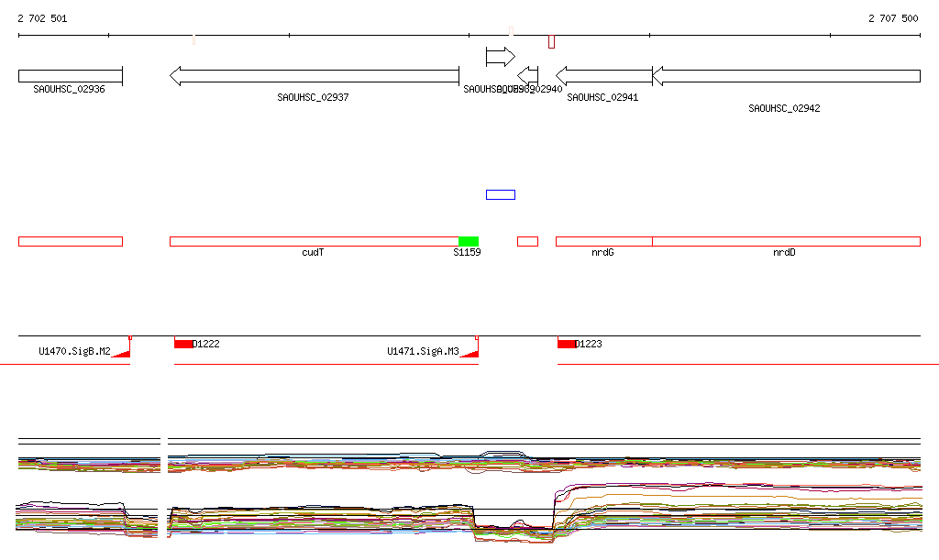Select the cudT annotation bar
The image size is (939, 560).
[314, 241]
